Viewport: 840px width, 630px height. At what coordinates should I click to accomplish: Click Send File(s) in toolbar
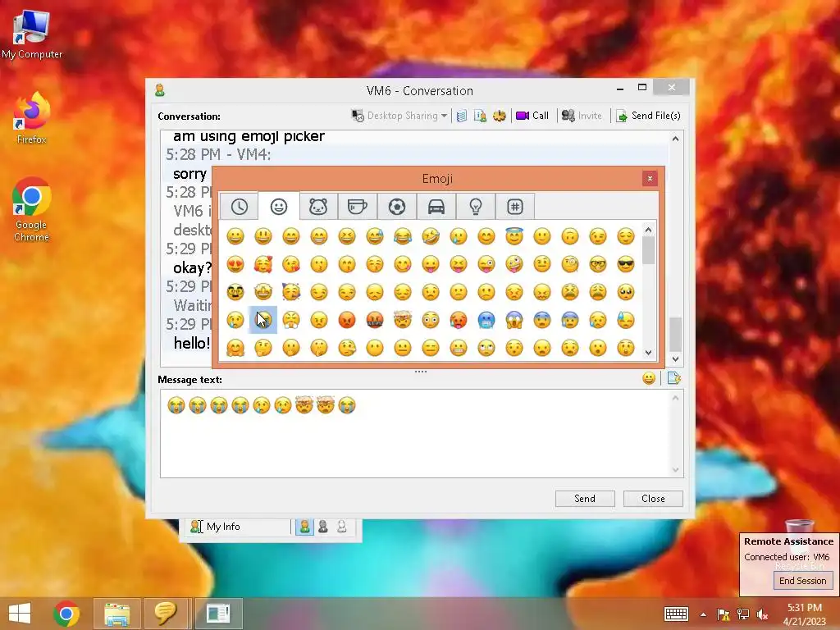(648, 116)
